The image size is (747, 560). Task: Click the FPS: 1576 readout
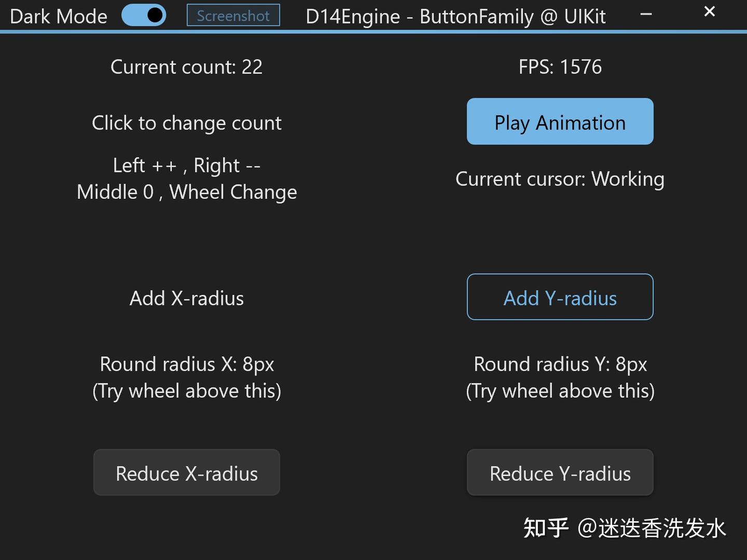(560, 66)
